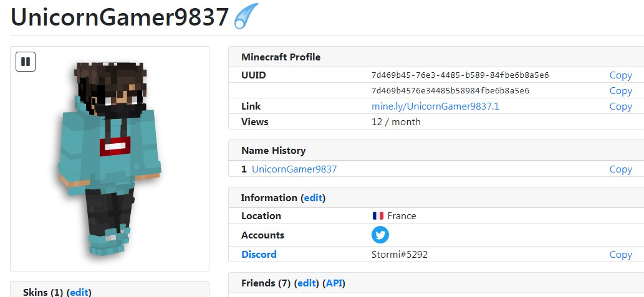
Task: Copy the dashed UUID
Action: click(x=620, y=75)
